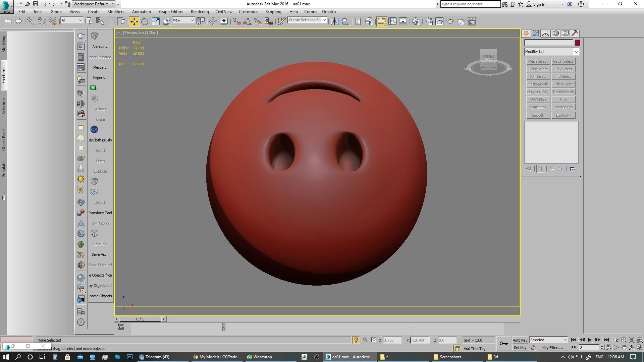This screenshot has height=362, width=644.
Task: Open the Modify panel tab
Action: click(x=536, y=33)
